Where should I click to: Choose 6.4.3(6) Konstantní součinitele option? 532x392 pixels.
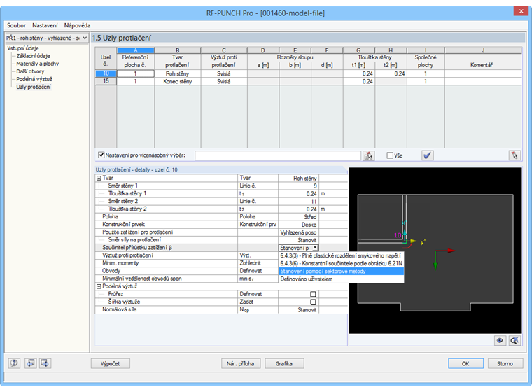click(x=341, y=263)
